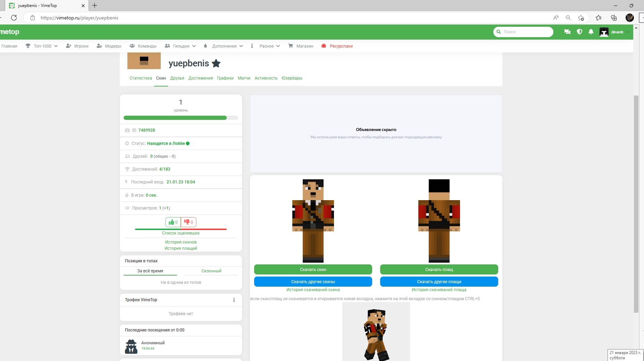Click the shield icon in header
644x361 pixels.
click(x=579, y=32)
